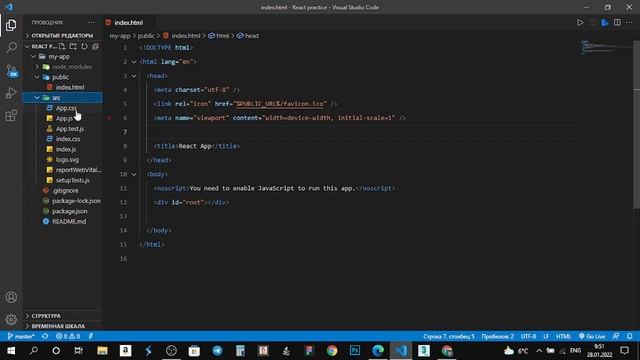The image size is (640, 360).
Task: Click New File icon in explorer header
Action: click(62, 46)
